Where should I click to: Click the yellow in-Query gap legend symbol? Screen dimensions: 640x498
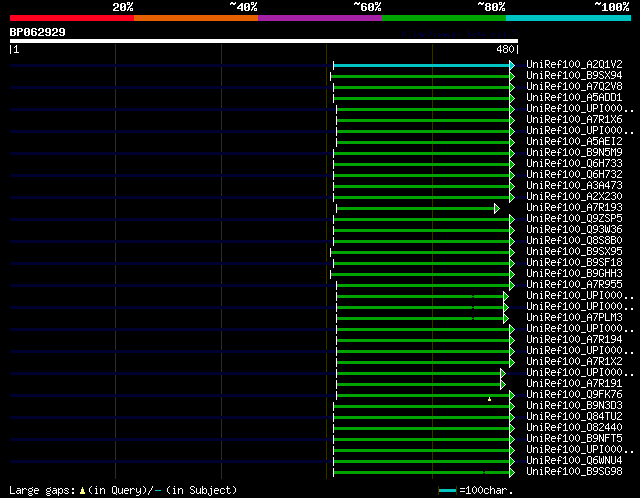(x=82, y=491)
